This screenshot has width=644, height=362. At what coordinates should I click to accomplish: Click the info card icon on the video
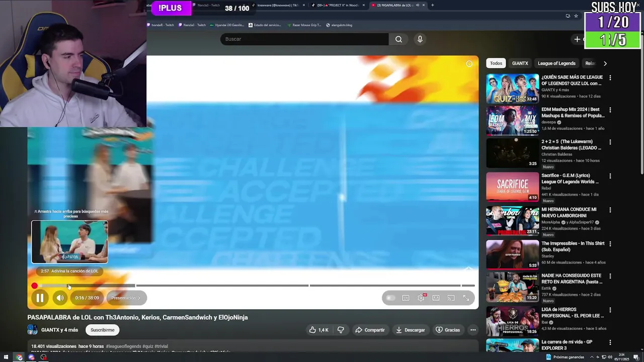click(x=469, y=64)
